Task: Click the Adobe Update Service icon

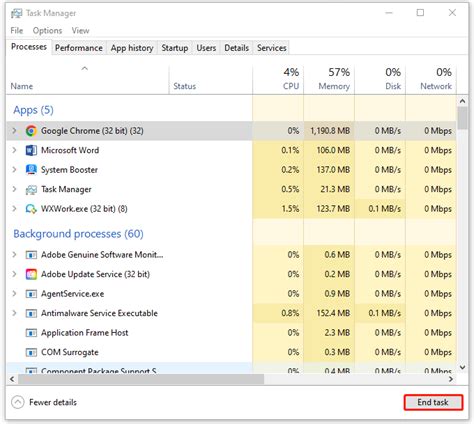Action: pos(31,274)
